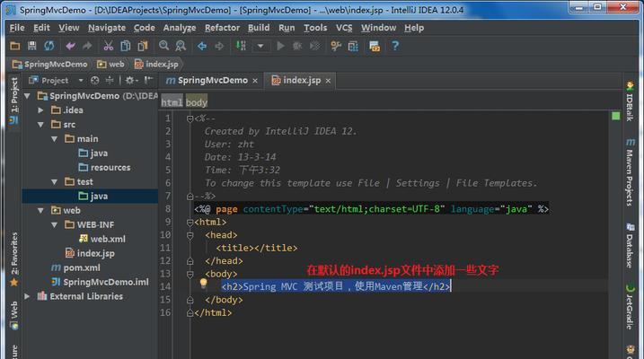Close the SpringMvcDemo editor tab
The height and width of the screenshot is (359, 644).
coord(255,81)
